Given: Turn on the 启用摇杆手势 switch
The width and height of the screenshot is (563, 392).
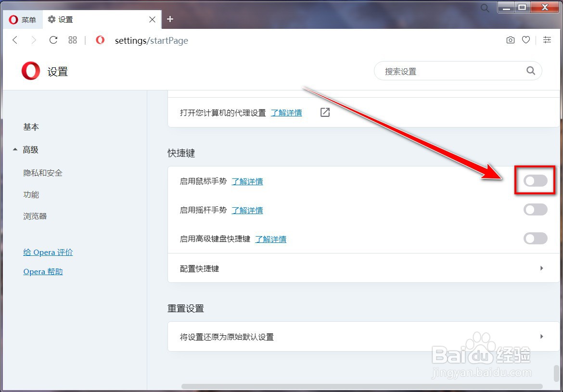Looking at the screenshot, I should coord(535,210).
